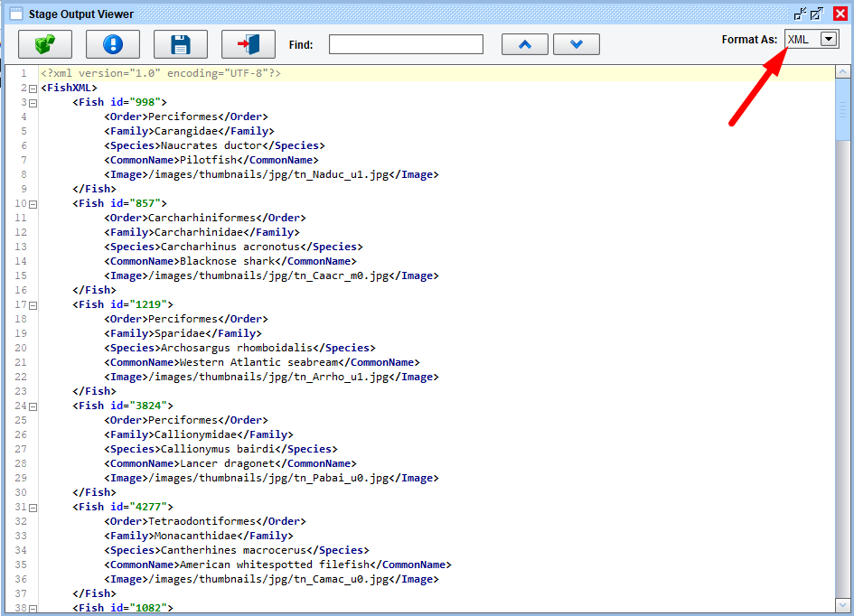854x616 pixels.
Task: Click the Format As XML combo field
Action: pyautogui.click(x=812, y=39)
